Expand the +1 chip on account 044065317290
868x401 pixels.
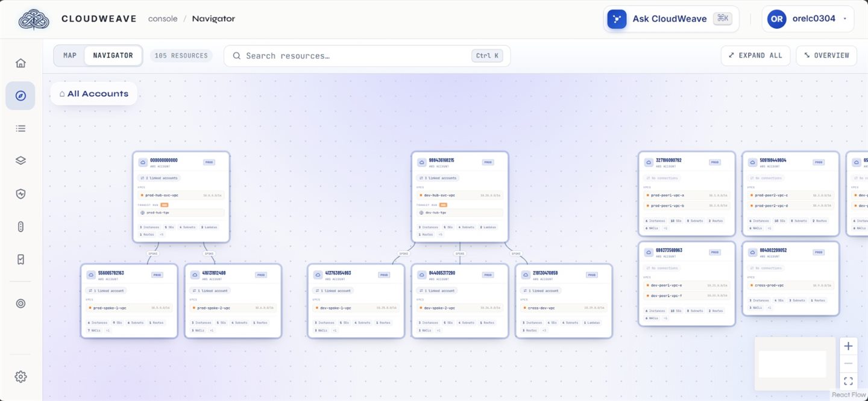point(438,331)
